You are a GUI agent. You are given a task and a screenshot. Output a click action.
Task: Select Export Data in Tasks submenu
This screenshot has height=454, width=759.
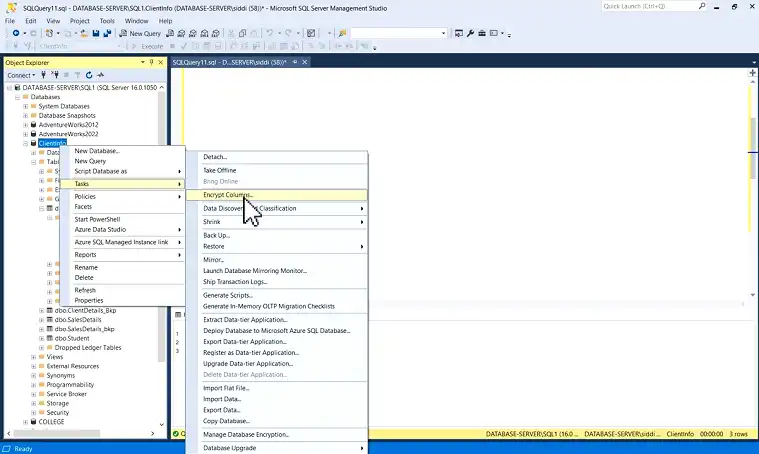tap(276, 410)
